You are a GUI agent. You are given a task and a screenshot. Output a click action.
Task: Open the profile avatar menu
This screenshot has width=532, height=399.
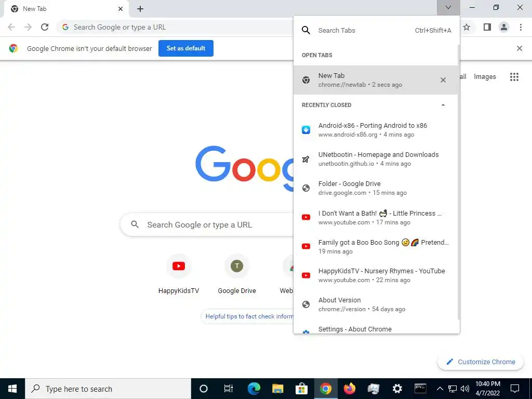(504, 27)
